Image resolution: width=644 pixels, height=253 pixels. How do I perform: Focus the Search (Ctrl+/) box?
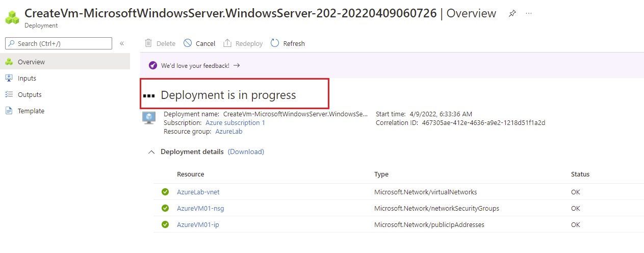59,43
